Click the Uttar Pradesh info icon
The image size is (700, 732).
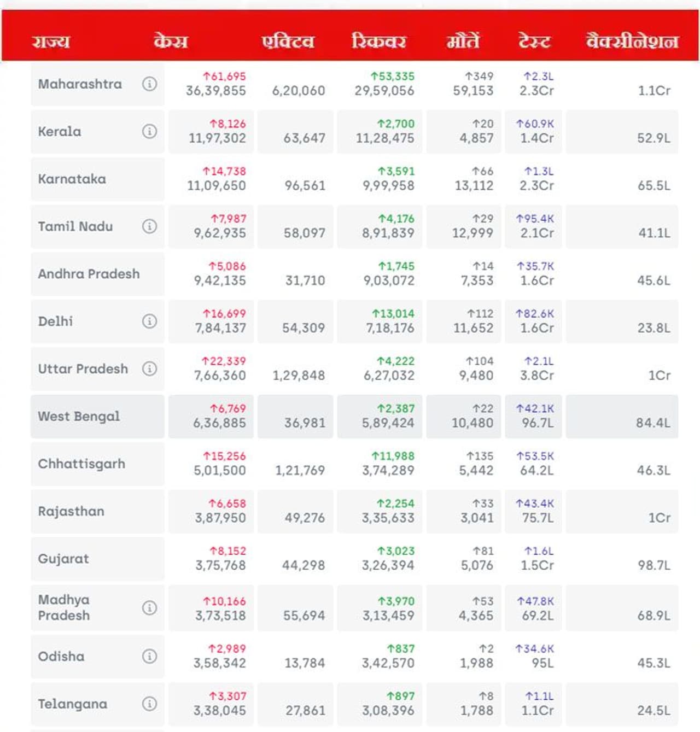[x=149, y=368]
